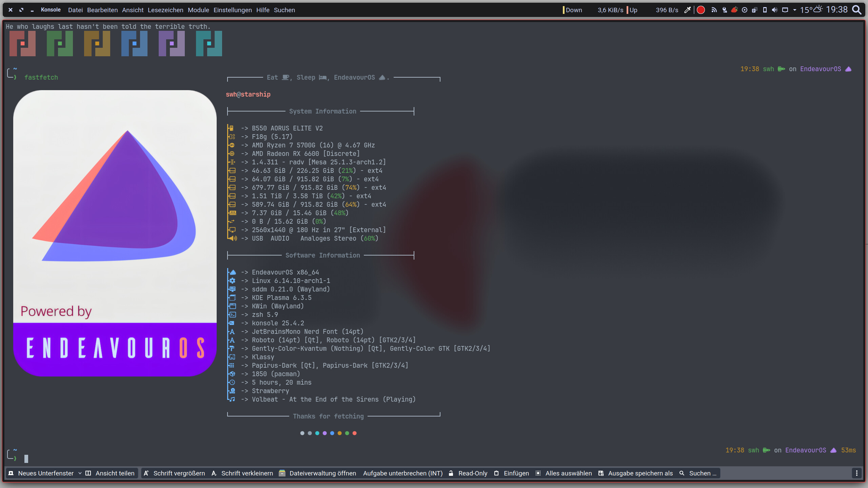868x488 pixels.
Task: Expand hidden system tray icons arrow
Action: [x=794, y=10]
